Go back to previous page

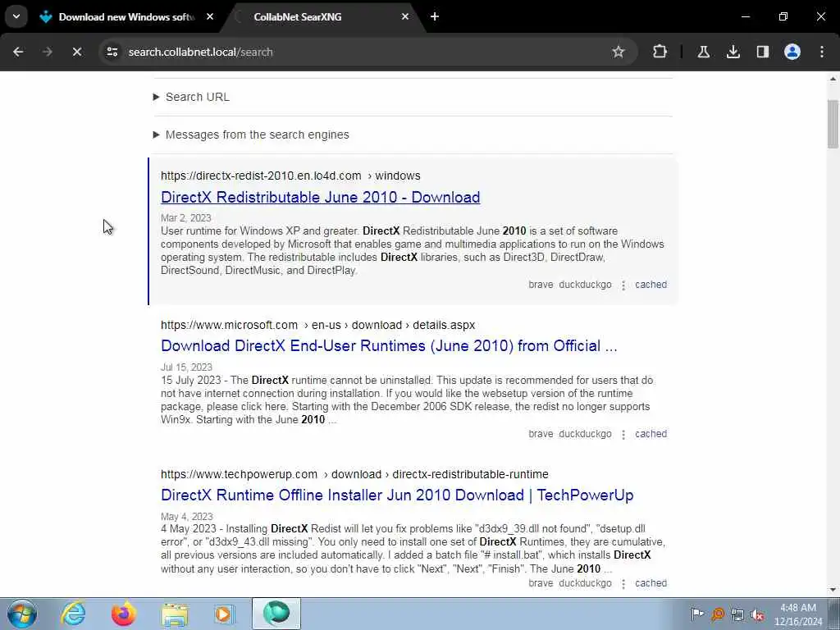[18, 52]
